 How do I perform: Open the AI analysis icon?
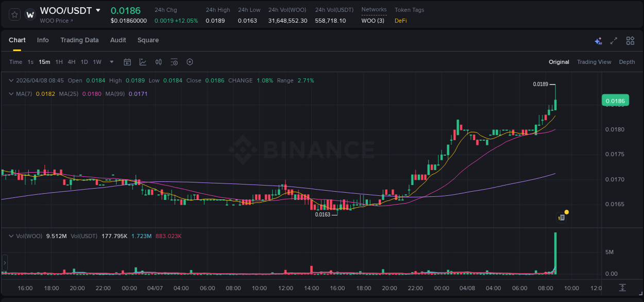click(598, 40)
